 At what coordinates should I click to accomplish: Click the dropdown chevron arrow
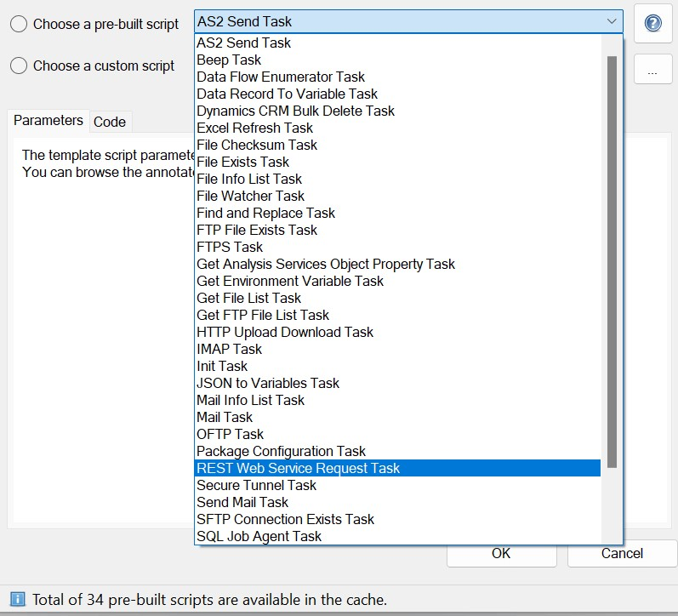point(611,21)
